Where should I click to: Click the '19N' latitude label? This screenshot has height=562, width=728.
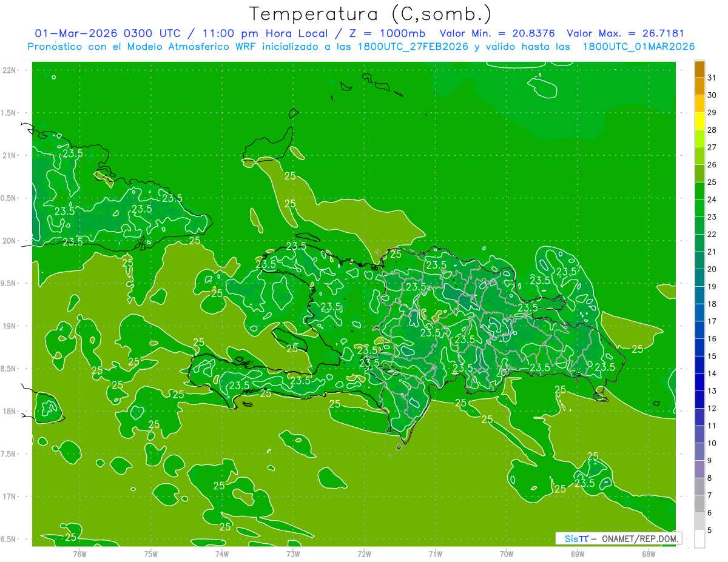coord(10,326)
